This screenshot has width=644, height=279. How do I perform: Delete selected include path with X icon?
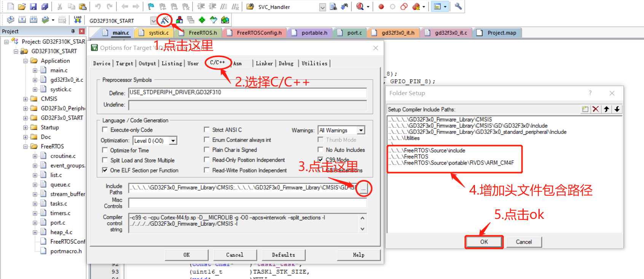596,109
